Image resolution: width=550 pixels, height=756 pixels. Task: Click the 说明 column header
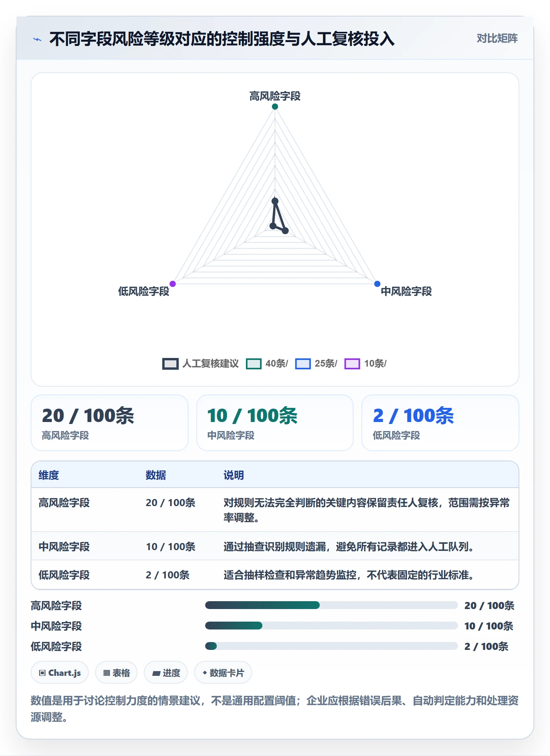point(234,475)
